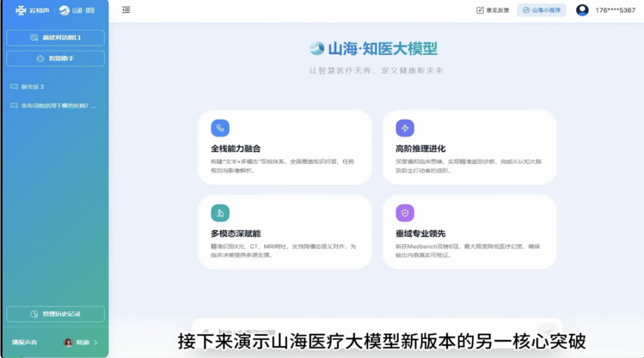Start a new chat via 新建对话窗口
This screenshot has width=644, height=358.
55,38
